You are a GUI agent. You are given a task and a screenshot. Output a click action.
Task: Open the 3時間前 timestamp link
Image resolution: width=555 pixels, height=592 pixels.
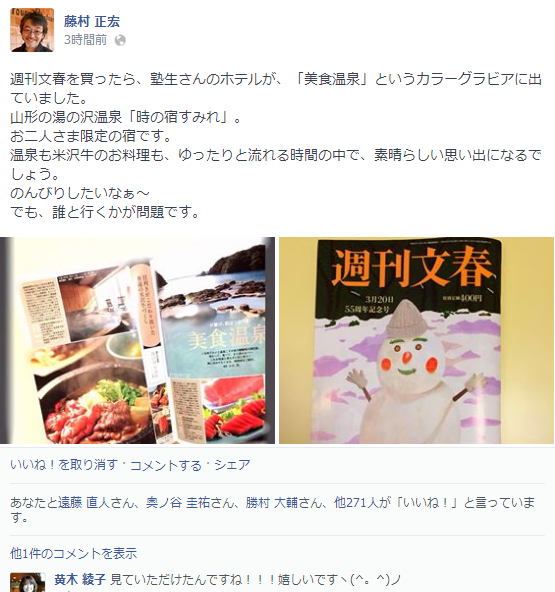(x=85, y=40)
